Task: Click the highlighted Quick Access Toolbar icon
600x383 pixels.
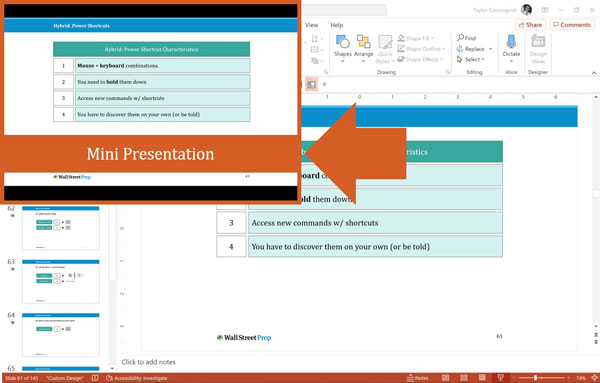Action: [x=311, y=85]
